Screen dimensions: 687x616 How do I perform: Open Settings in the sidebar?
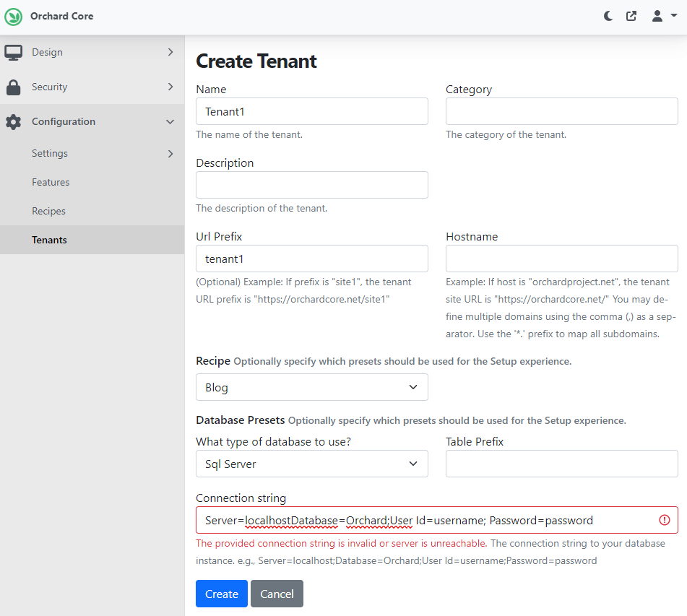[x=92, y=153]
